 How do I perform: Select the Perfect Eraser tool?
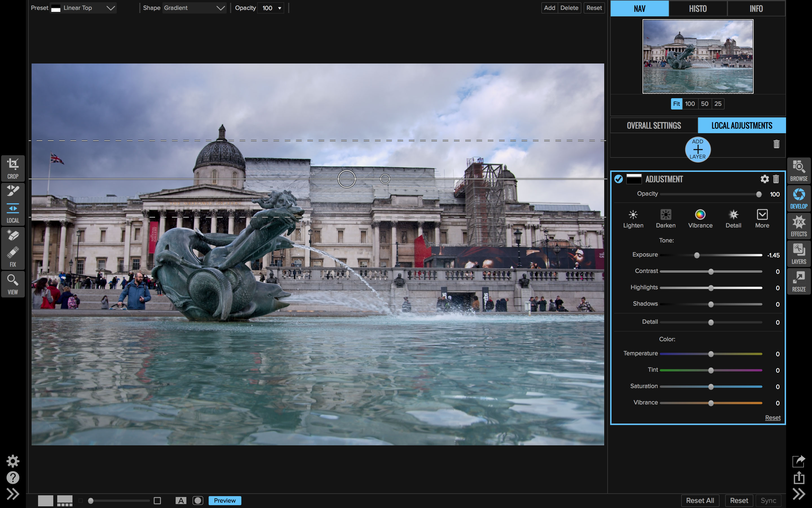click(13, 236)
